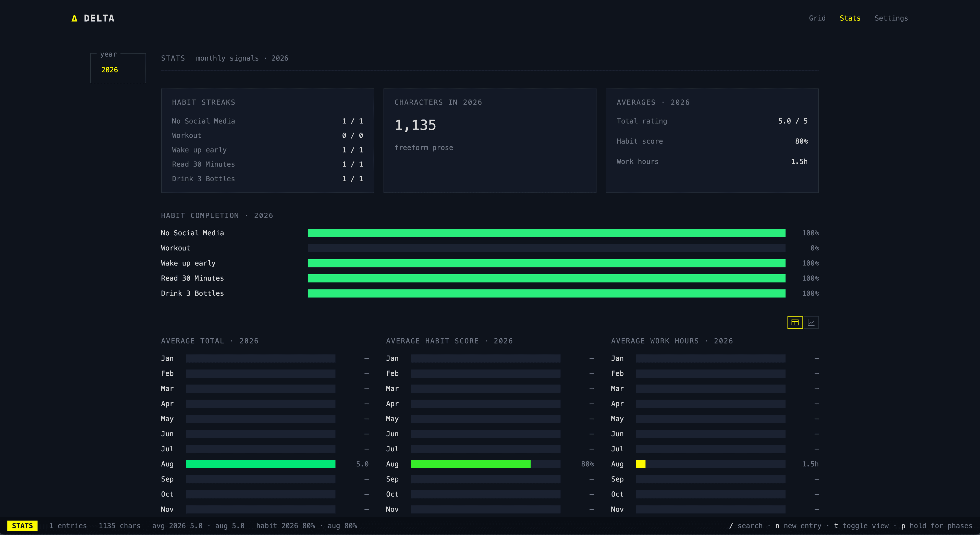Click Nov row bar in Average Work Hours

[x=711, y=509]
